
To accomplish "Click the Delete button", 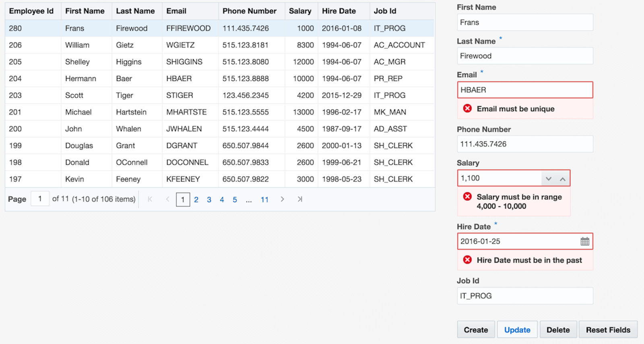I will tap(558, 330).
